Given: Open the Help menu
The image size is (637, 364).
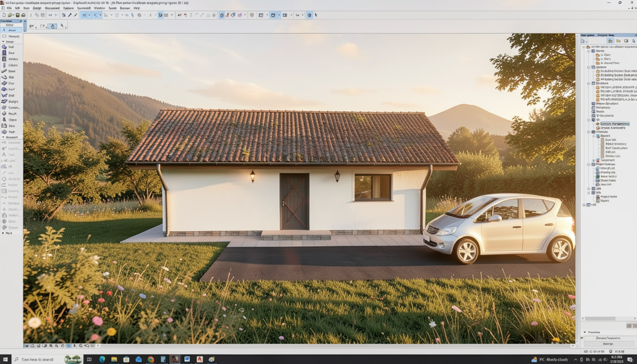Looking at the screenshot, I should pyautogui.click(x=136, y=8).
